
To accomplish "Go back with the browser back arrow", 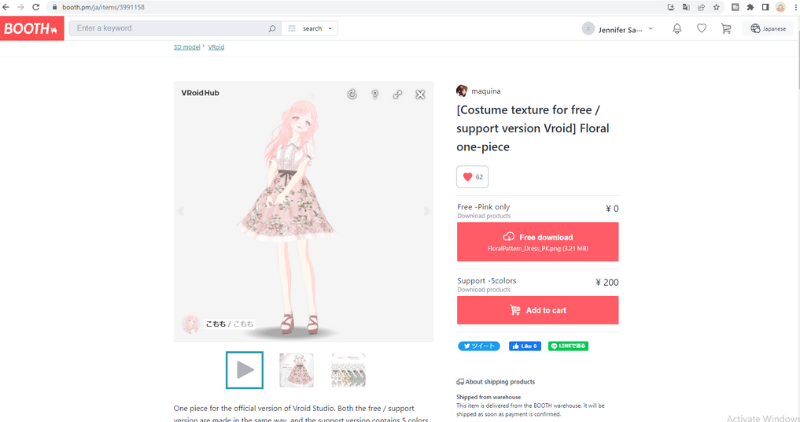I will point(6,7).
